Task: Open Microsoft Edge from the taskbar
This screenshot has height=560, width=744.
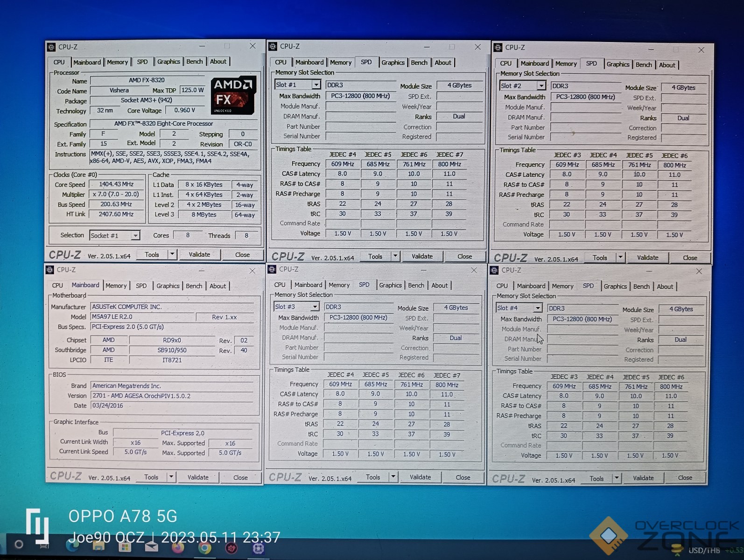Action: coord(72,545)
